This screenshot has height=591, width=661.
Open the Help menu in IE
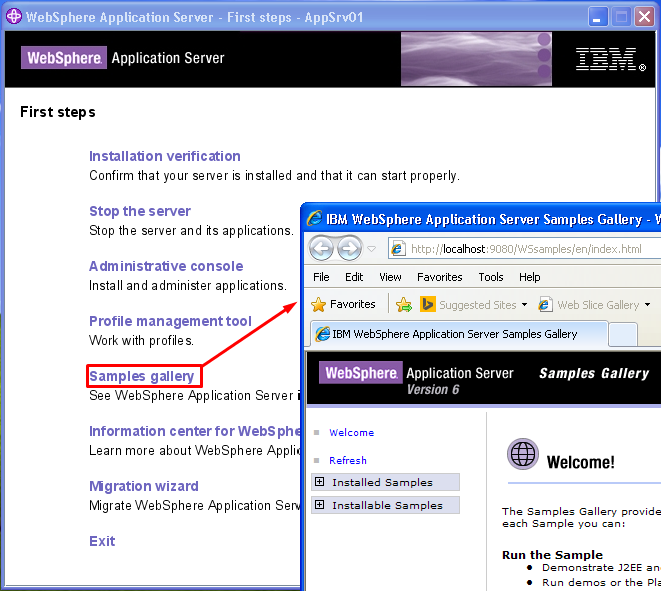point(529,277)
